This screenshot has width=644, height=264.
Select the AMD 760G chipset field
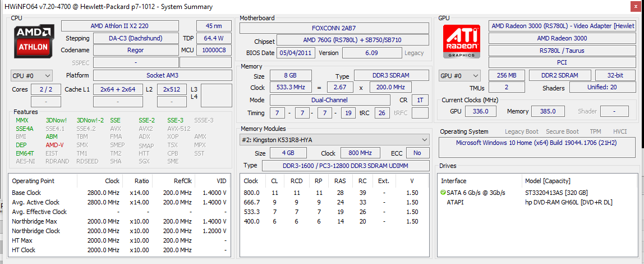353,40
